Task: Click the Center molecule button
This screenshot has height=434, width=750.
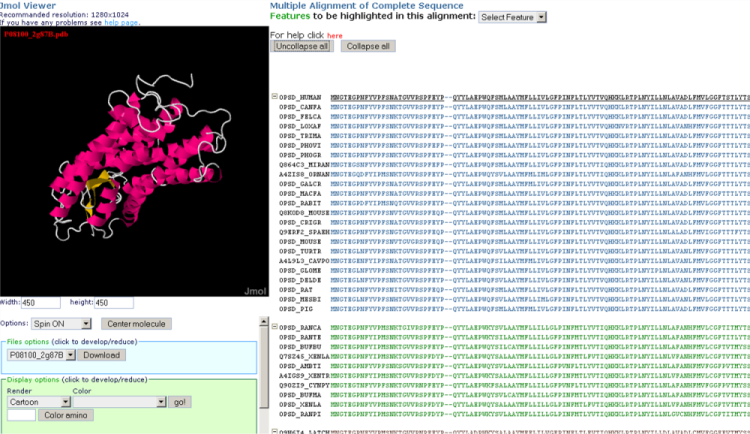Action: [x=136, y=324]
